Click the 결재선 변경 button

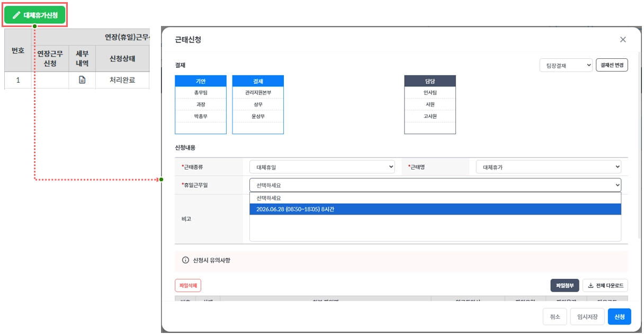point(612,65)
